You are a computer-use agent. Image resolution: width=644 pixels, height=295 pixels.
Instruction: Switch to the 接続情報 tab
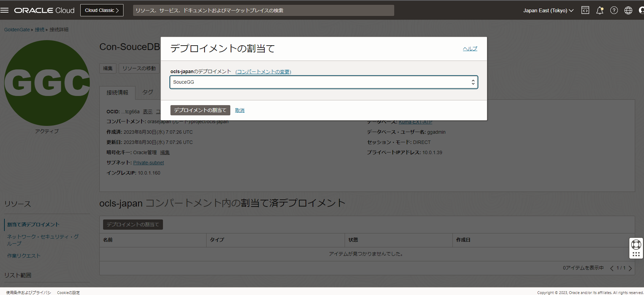click(x=117, y=93)
